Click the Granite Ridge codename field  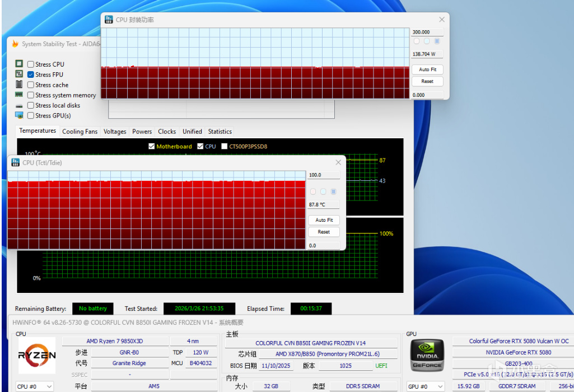(x=129, y=363)
